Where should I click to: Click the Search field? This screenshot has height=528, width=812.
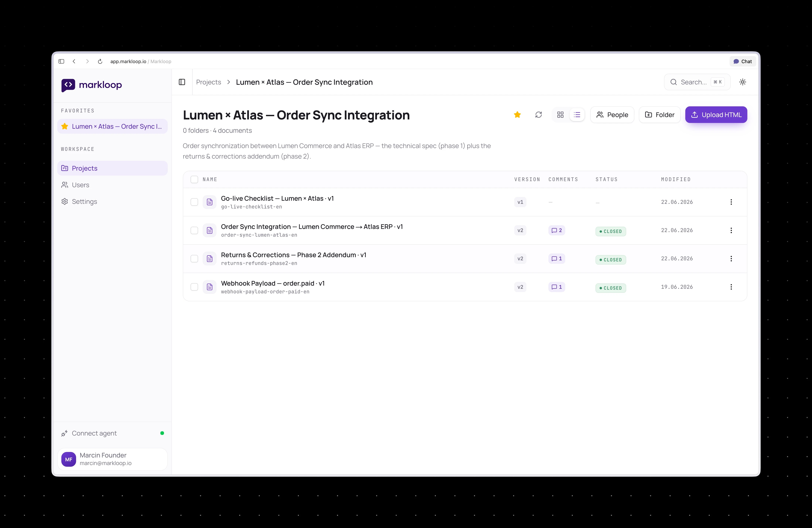coord(697,82)
